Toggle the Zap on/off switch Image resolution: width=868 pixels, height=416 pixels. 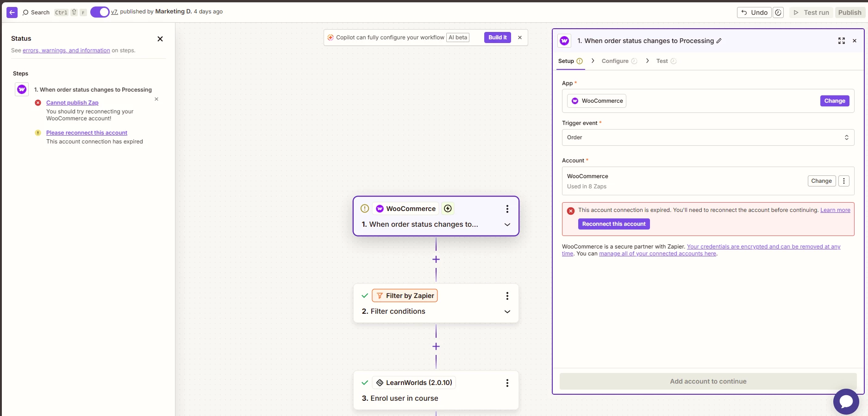(x=100, y=12)
